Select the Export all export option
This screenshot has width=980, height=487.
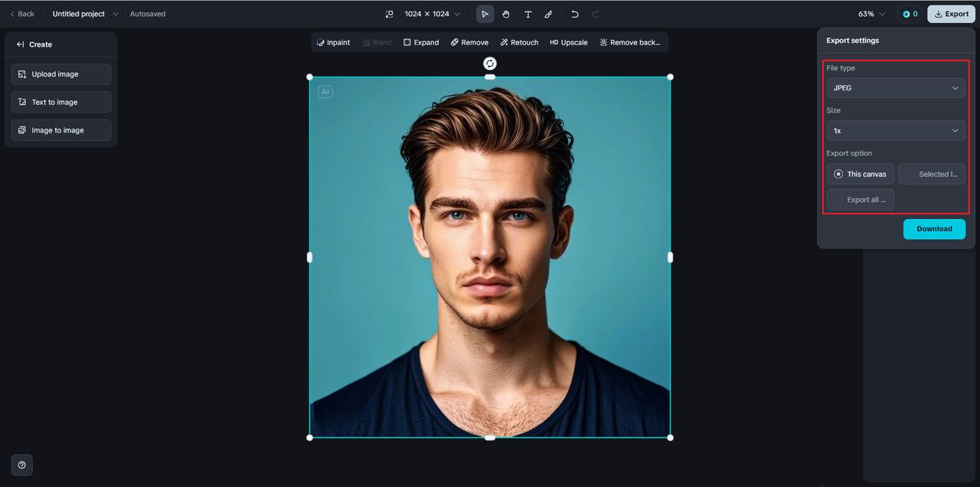point(861,200)
